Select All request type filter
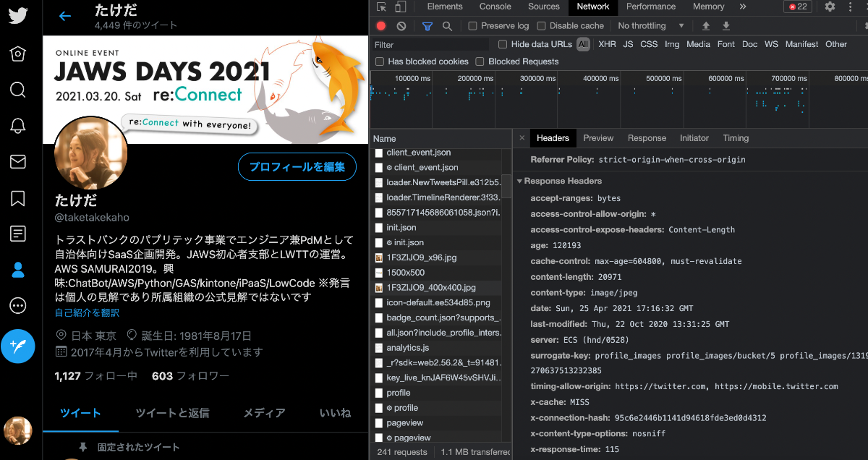The height and width of the screenshot is (460, 868). tap(583, 44)
